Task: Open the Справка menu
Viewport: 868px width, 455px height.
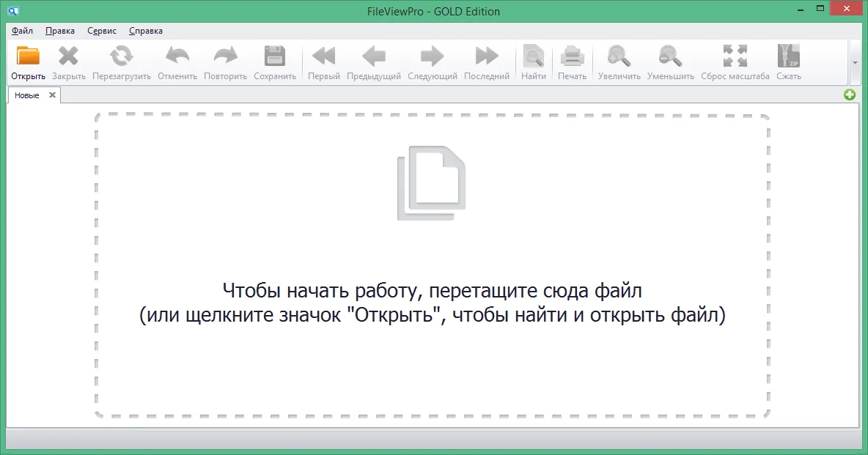Action: point(146,31)
